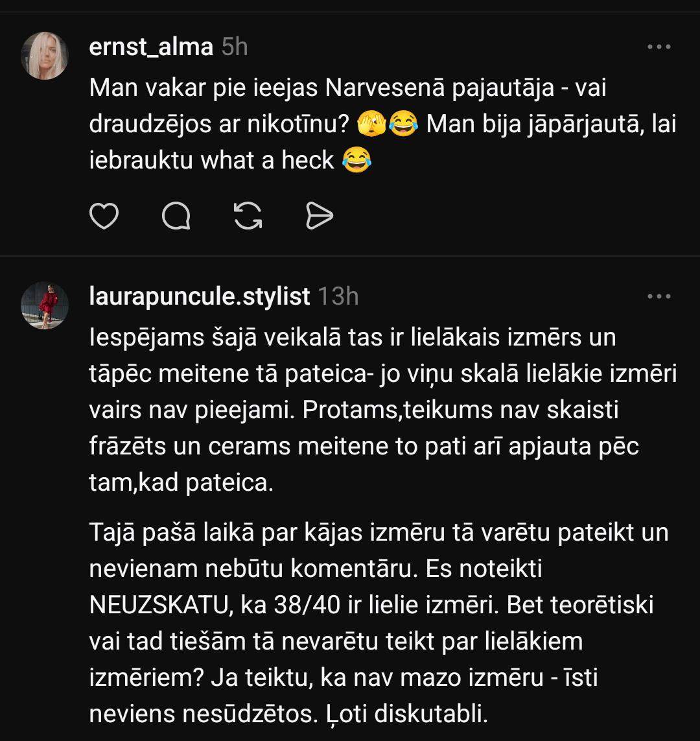700x741 pixels.
Task: Like ernst_alma's post with the heart icon
Action: [104, 216]
